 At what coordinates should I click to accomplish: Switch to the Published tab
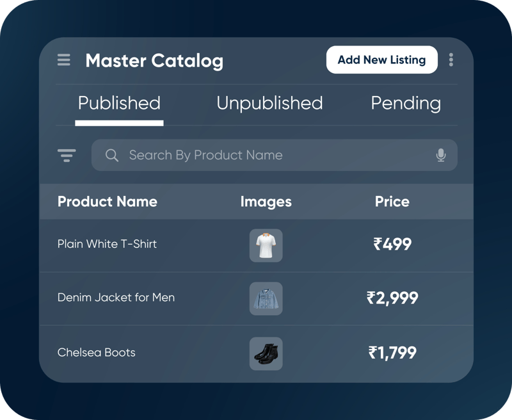pyautogui.click(x=119, y=104)
